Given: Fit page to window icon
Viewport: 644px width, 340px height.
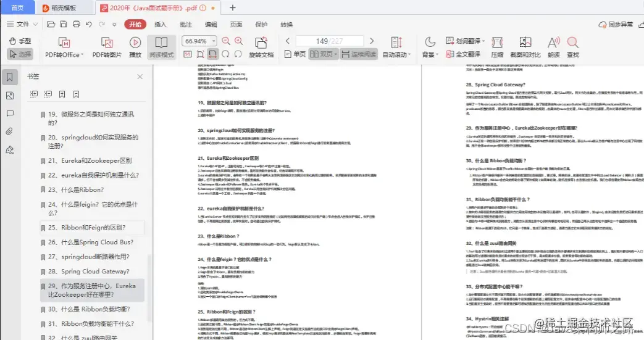Looking at the screenshot, I should click(x=200, y=54).
